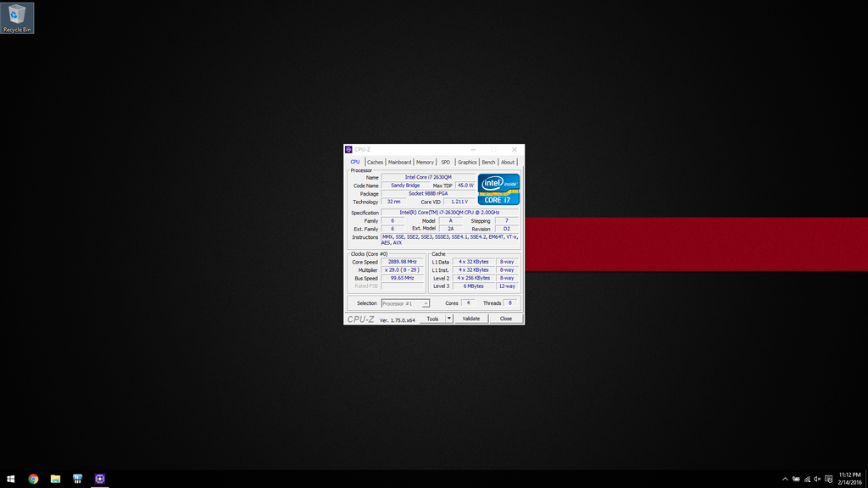Click the 'Sandy Bridge' code name value
868x488 pixels.
point(405,186)
